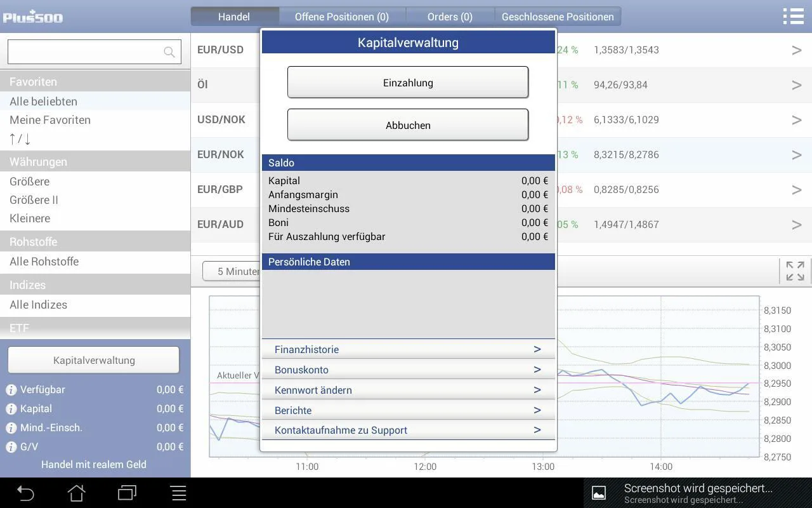Select Alle Indizes category
Screen dimensions: 812x508
click(x=95, y=305)
